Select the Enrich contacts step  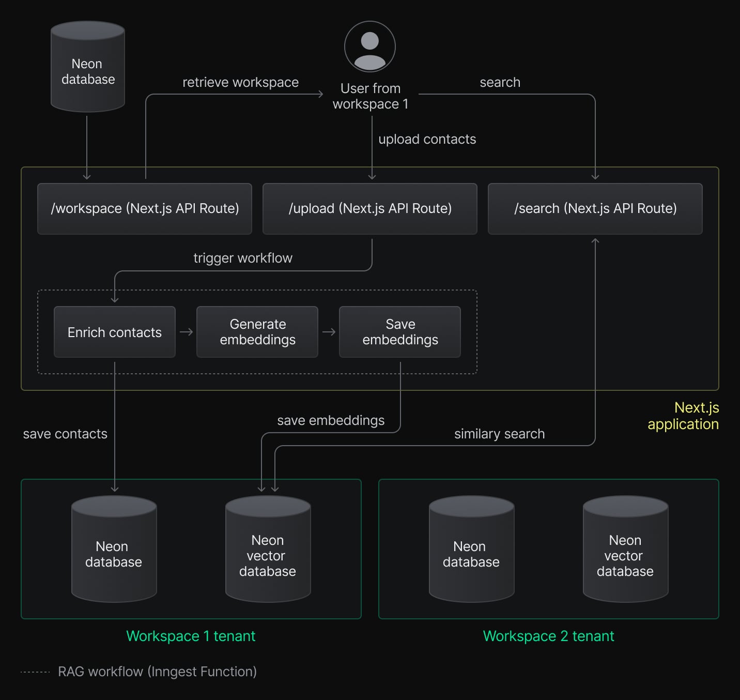tap(115, 332)
